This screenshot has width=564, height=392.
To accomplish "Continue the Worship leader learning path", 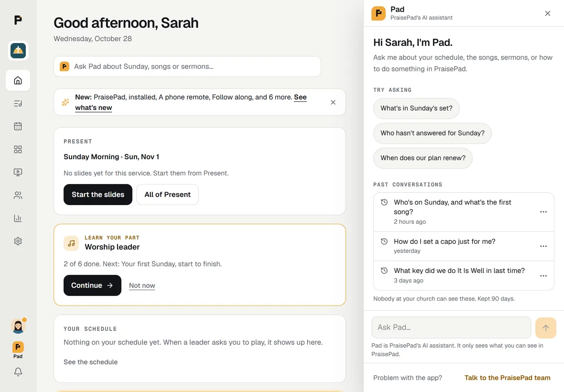I will click(92, 285).
